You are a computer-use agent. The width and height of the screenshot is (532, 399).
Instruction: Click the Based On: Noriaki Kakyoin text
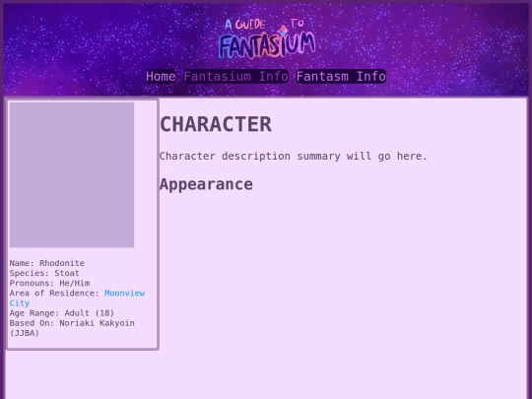[72, 323]
